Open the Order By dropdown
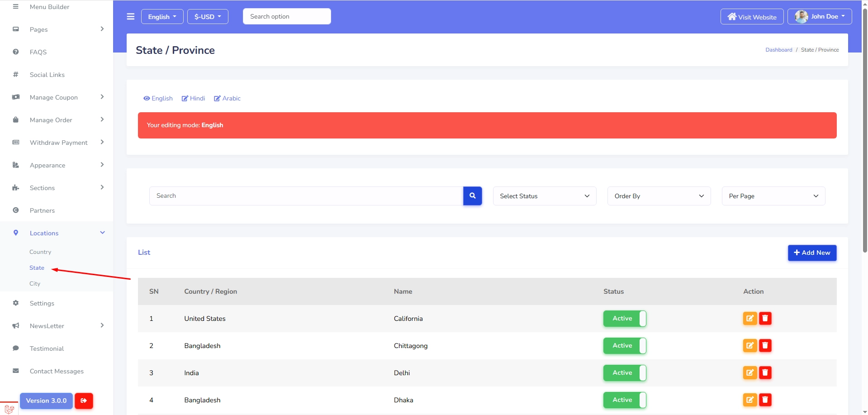This screenshot has height=415, width=868. [659, 196]
